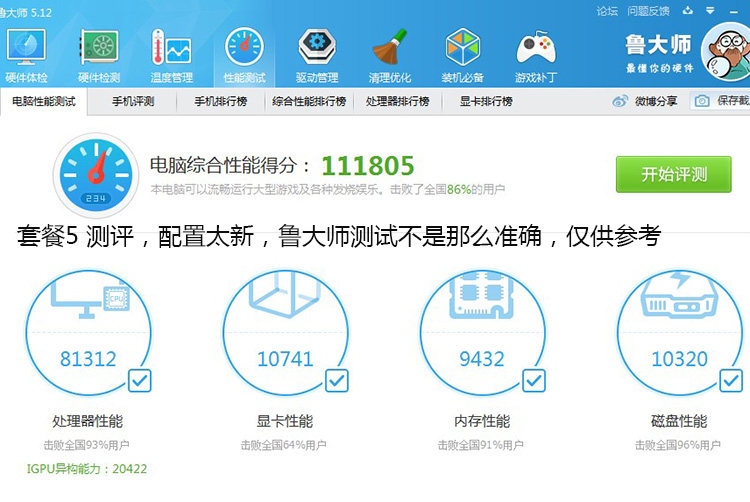Switch to 手机排行榜 tab
The height and width of the screenshot is (502, 750).
click(221, 101)
